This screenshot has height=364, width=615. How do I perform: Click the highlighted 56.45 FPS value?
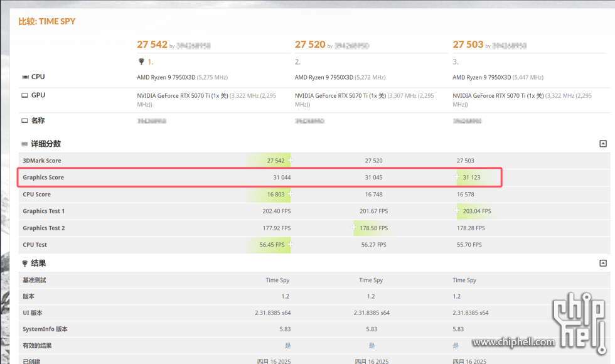[x=272, y=245]
